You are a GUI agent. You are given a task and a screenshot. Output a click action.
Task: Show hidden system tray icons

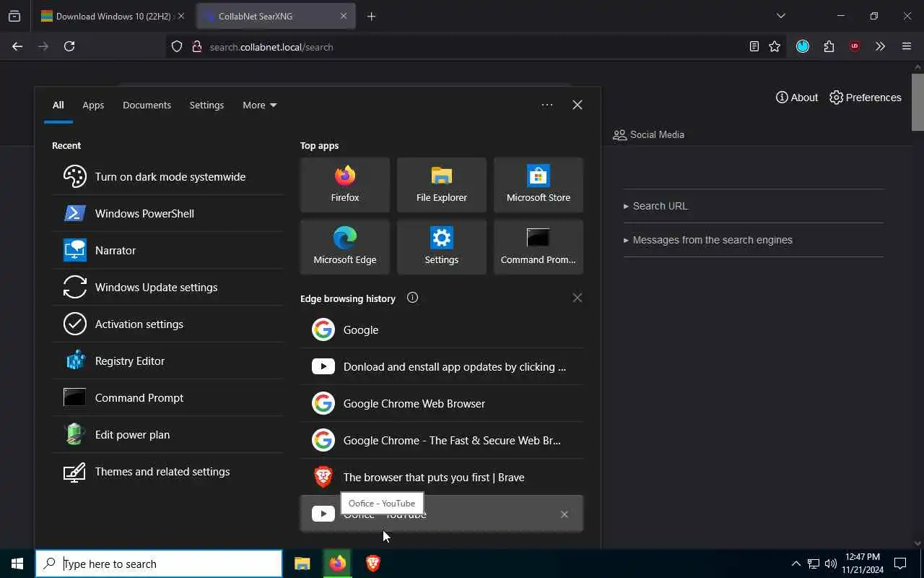pos(796,564)
